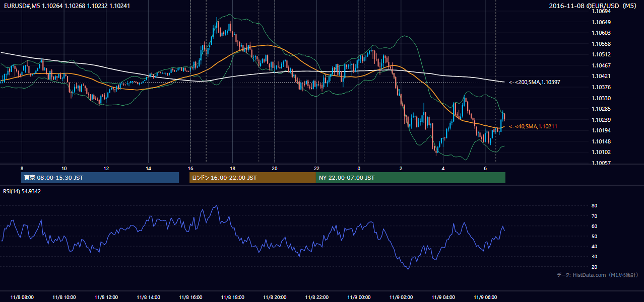Click price level 1.10421 on axis

pos(601,76)
